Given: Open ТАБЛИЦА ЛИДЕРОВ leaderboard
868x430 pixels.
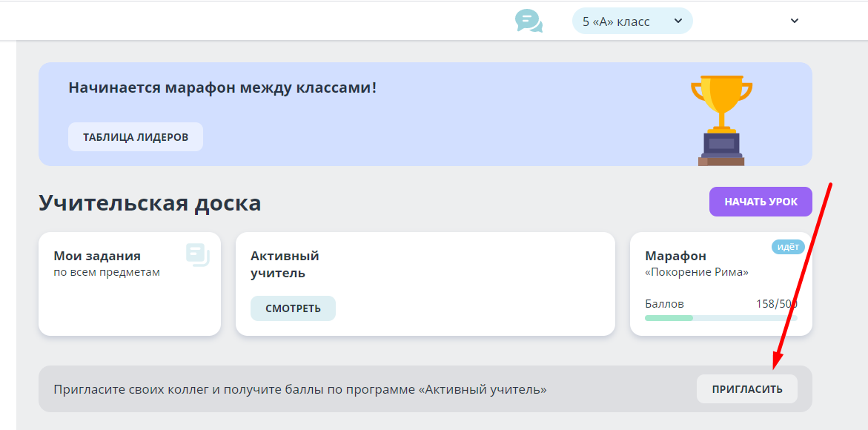Looking at the screenshot, I should click(x=136, y=136).
